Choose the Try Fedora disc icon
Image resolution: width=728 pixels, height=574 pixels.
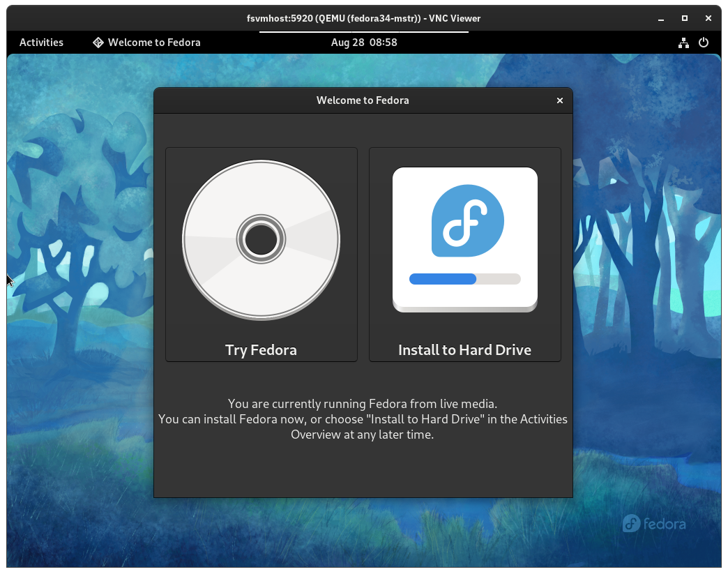261,240
